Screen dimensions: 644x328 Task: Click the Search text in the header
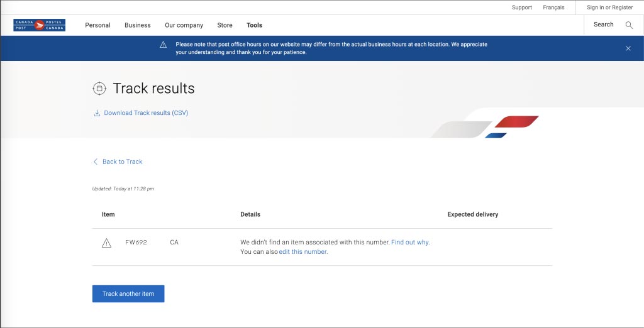pos(603,25)
